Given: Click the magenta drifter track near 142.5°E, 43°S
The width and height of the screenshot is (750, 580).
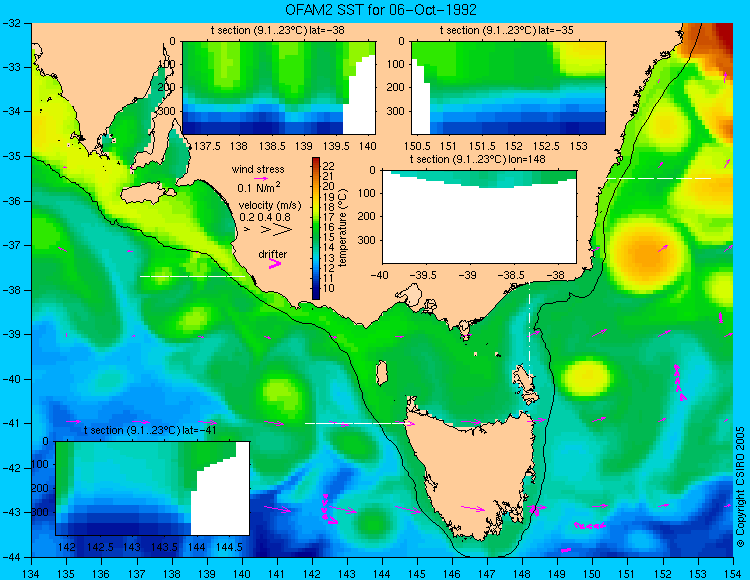Looking at the screenshot, I should coord(328,509).
